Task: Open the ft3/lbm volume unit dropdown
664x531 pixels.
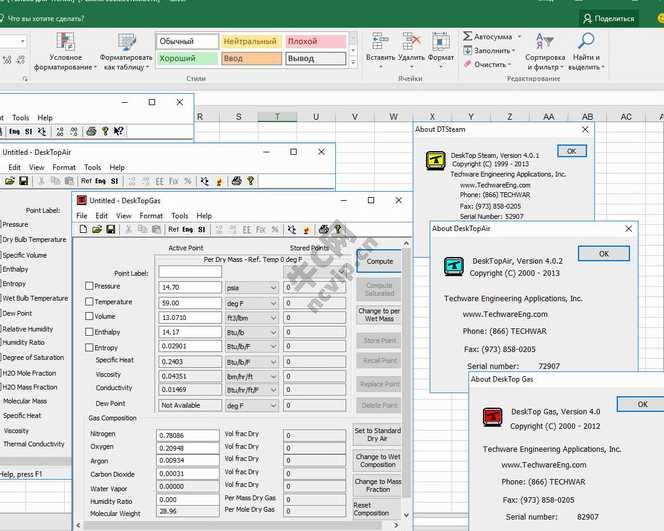Action: click(x=273, y=318)
